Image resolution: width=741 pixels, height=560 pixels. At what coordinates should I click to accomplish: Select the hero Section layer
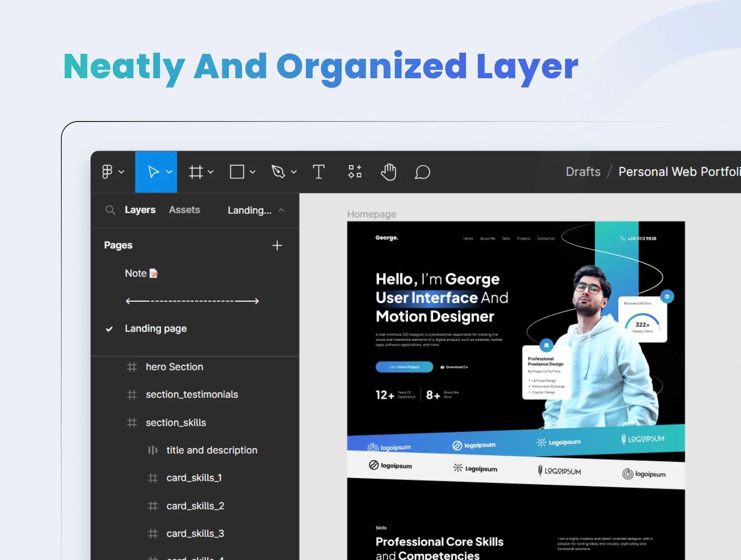[174, 367]
